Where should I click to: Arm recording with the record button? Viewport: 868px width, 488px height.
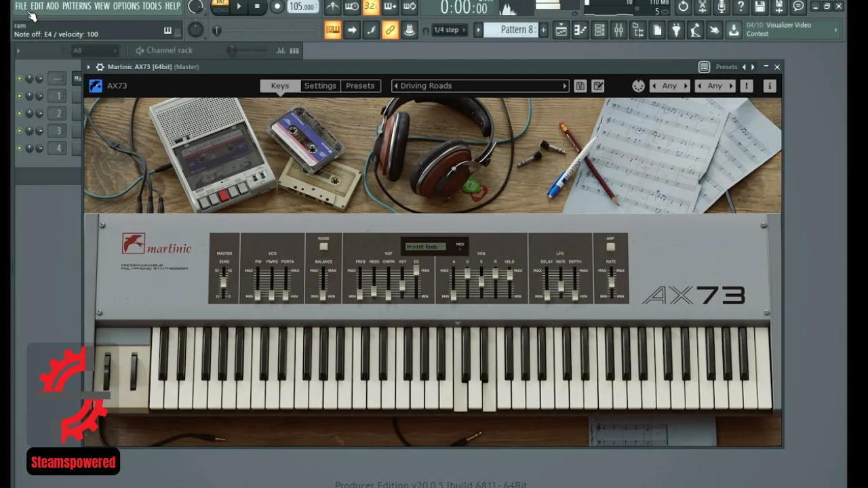click(x=277, y=7)
